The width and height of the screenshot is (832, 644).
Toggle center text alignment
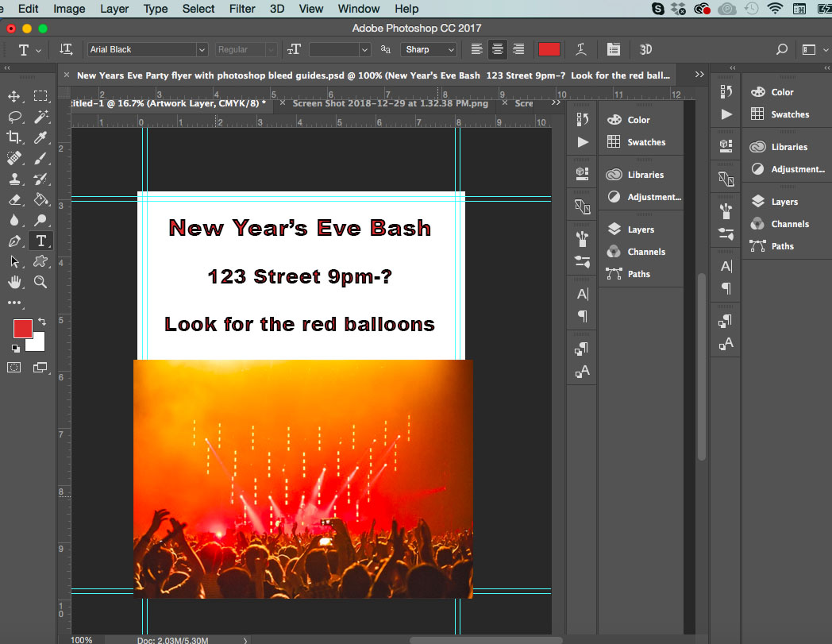[x=498, y=49]
